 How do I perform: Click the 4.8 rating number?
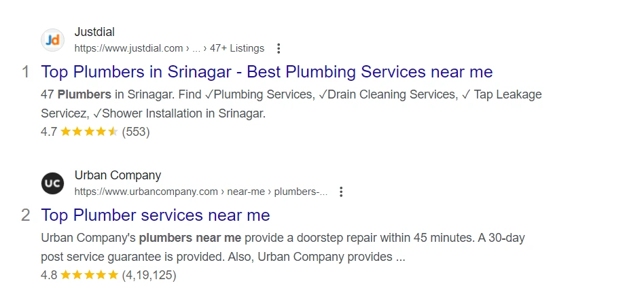(x=49, y=275)
